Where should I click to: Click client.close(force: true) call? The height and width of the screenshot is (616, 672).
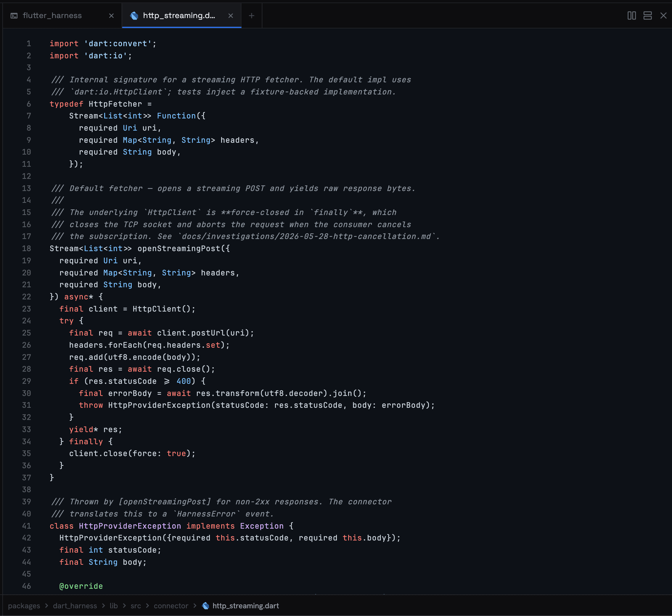click(x=130, y=454)
